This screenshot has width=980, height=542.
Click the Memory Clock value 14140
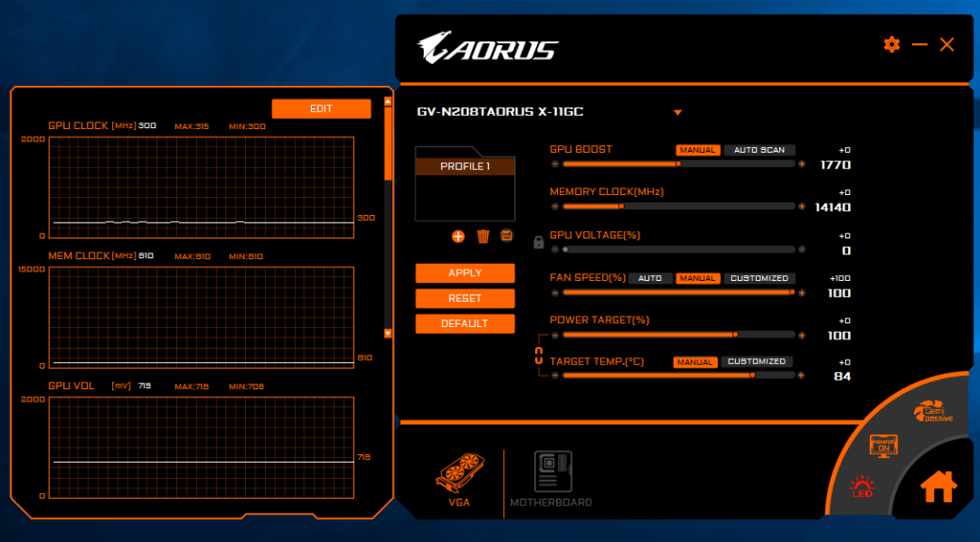(x=832, y=207)
